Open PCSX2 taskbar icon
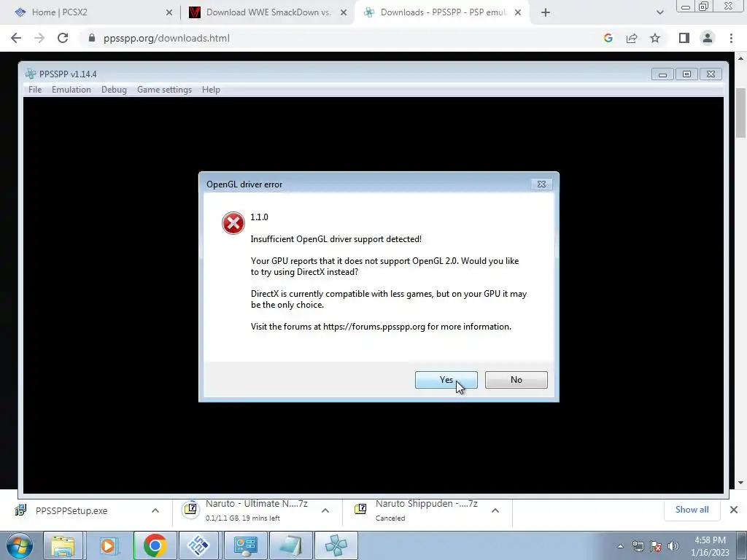747x560 pixels. tap(198, 545)
